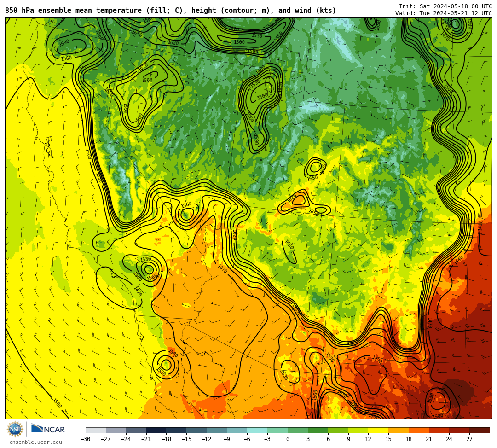
Task: Pick the light aqua −6 to −3 swatch
Action: click(257, 430)
